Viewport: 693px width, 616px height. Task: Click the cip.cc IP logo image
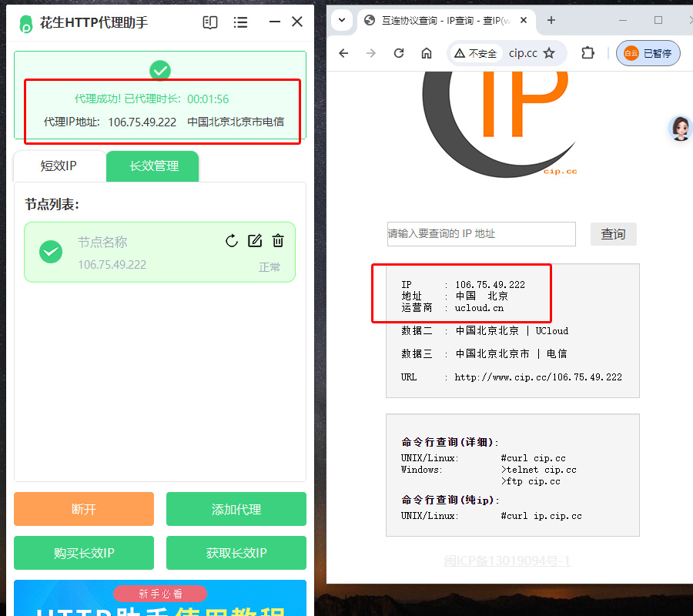click(500, 125)
